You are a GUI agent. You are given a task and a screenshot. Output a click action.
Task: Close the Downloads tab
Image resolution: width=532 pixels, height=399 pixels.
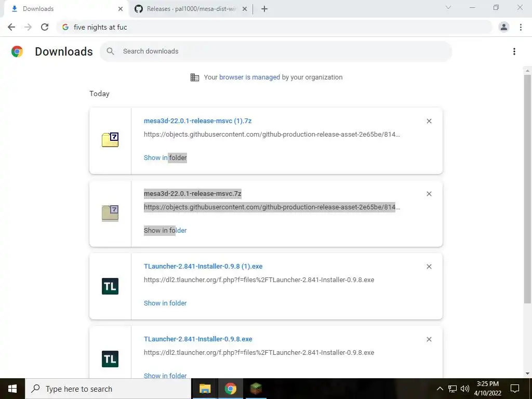[121, 9]
